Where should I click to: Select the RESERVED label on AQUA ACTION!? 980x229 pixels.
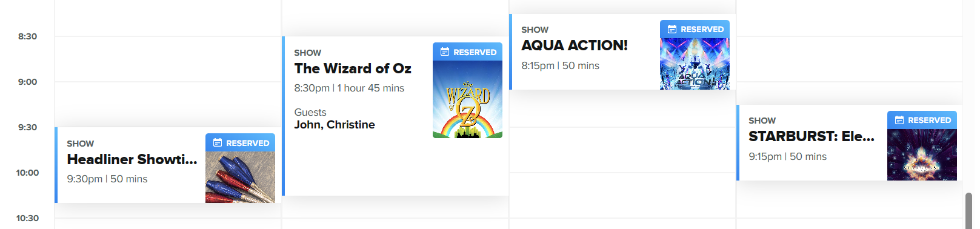click(x=702, y=29)
